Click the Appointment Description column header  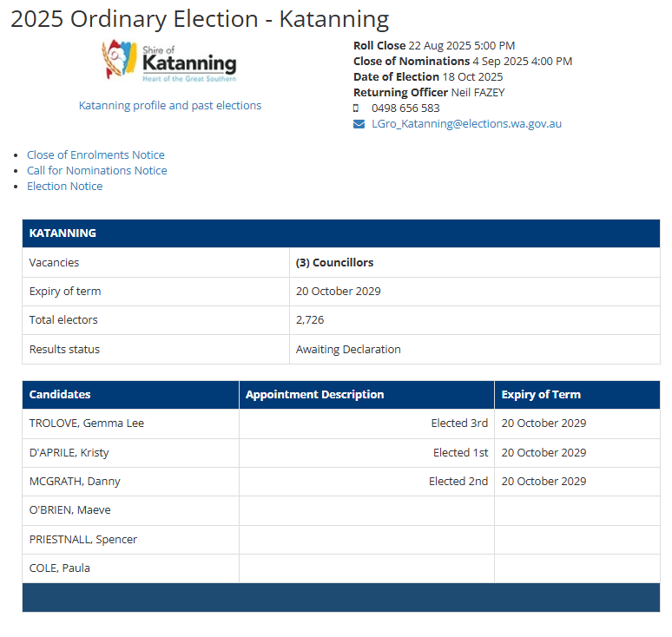(314, 395)
